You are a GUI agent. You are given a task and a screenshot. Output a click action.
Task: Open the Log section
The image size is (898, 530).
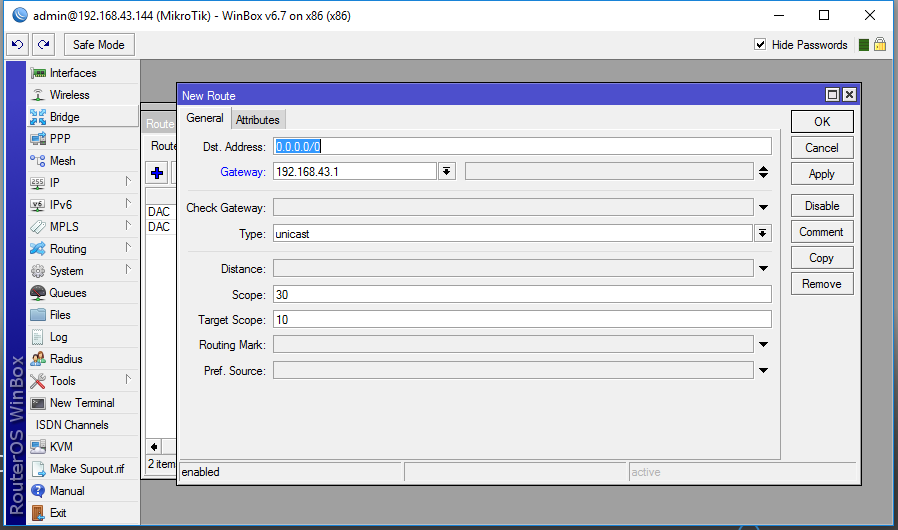pos(83,337)
